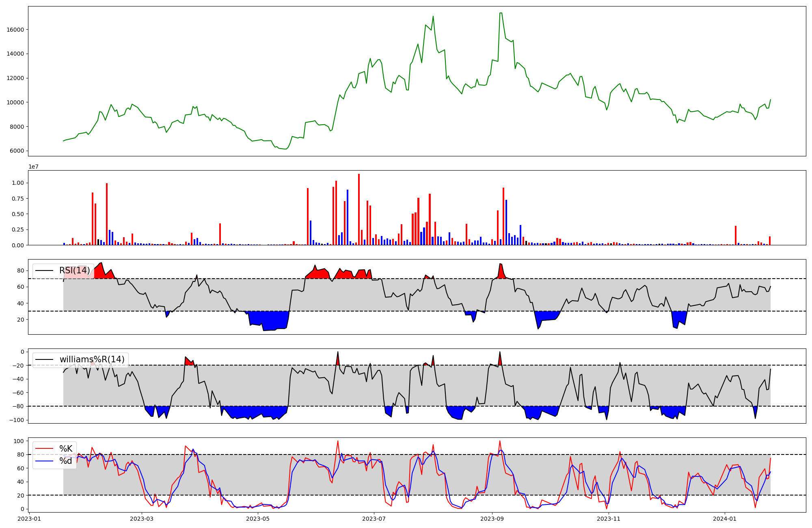Click the 6000 price axis tick label
This screenshot has width=812, height=528.
pyautogui.click(x=17, y=151)
